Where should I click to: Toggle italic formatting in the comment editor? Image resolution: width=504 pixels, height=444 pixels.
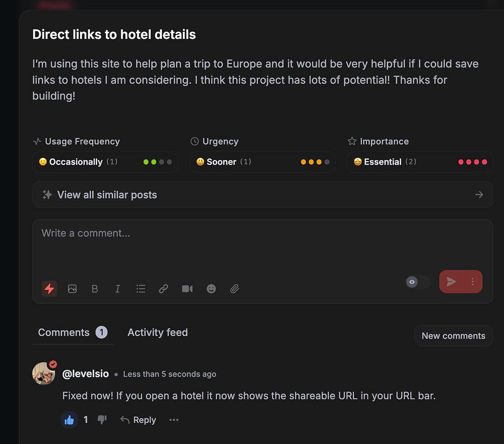tap(117, 289)
